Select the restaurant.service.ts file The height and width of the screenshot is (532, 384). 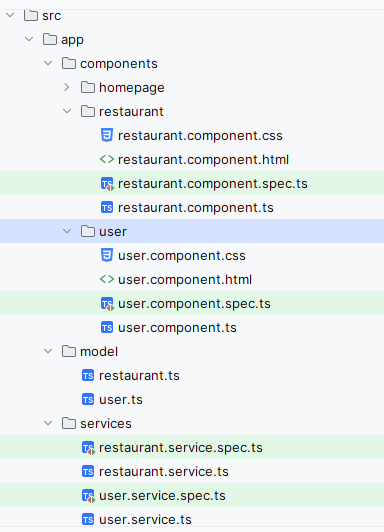click(192, 472)
